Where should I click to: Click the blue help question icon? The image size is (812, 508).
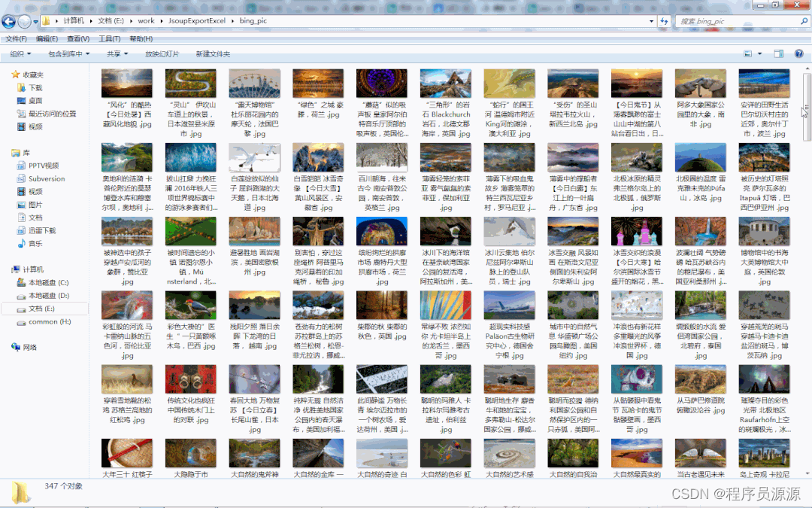tap(799, 54)
